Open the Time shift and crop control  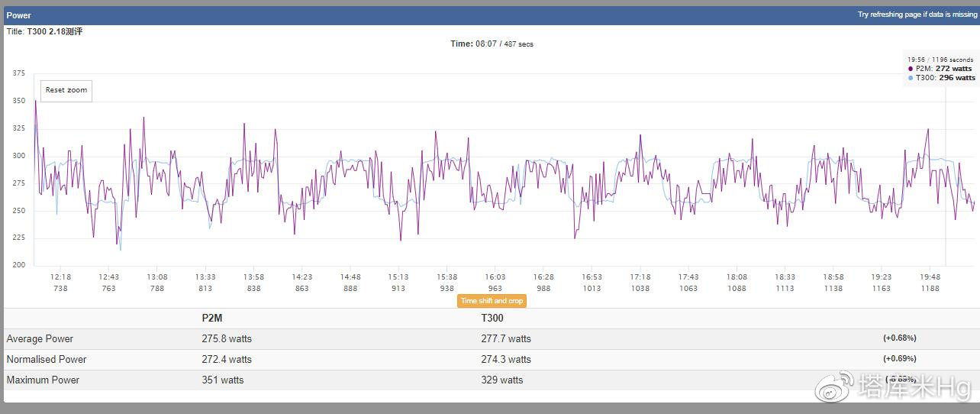point(492,301)
